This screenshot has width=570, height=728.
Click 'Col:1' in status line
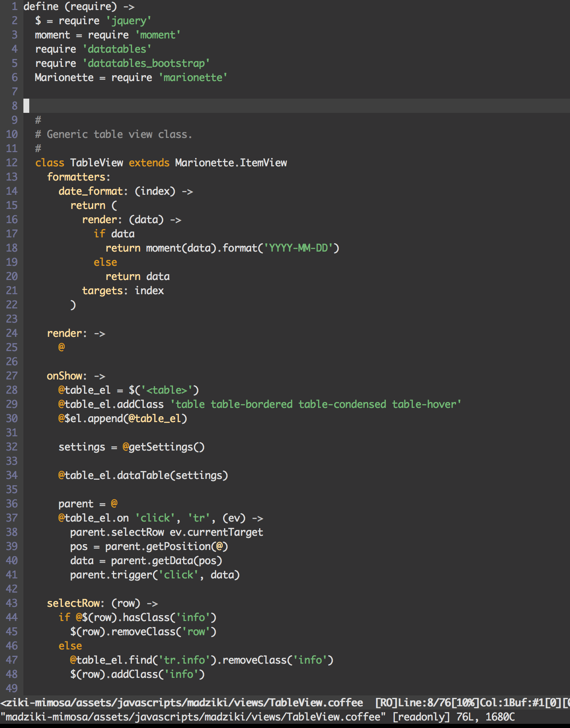point(494,703)
